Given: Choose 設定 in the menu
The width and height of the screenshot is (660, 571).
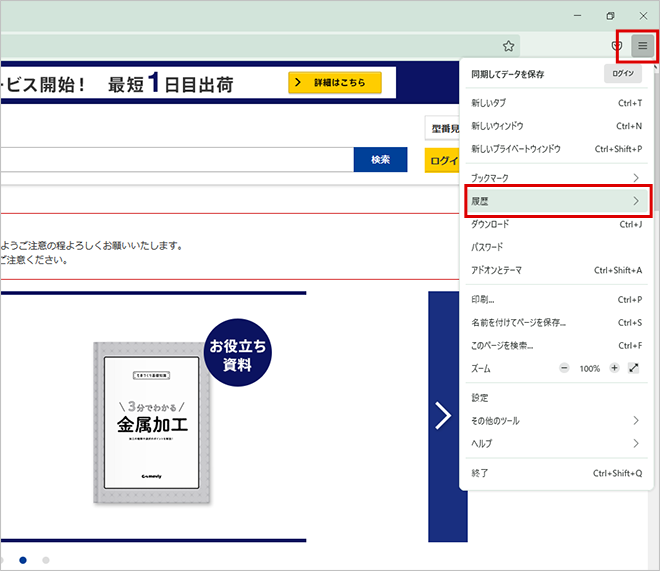Looking at the screenshot, I should (556, 398).
